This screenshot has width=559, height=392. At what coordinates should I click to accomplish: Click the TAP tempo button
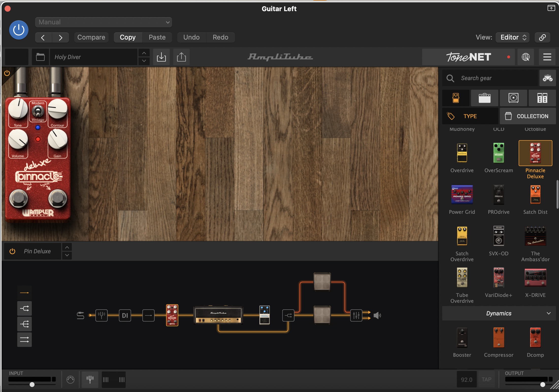[486, 379]
